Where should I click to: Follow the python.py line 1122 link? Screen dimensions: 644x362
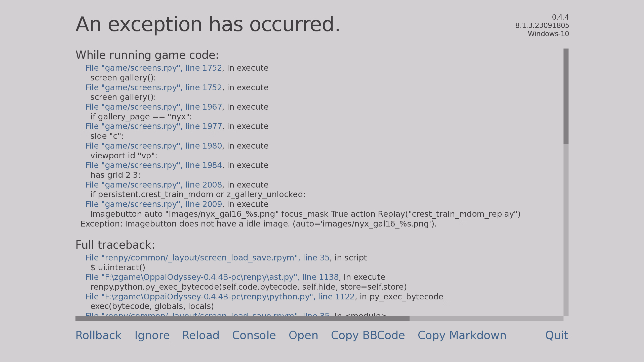click(220, 297)
